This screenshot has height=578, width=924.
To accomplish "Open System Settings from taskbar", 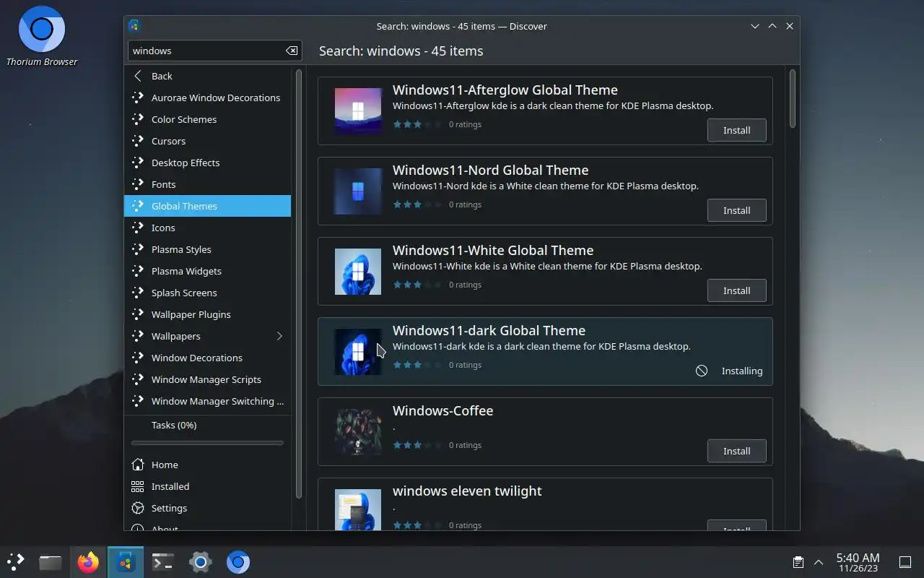I will pyautogui.click(x=201, y=561).
